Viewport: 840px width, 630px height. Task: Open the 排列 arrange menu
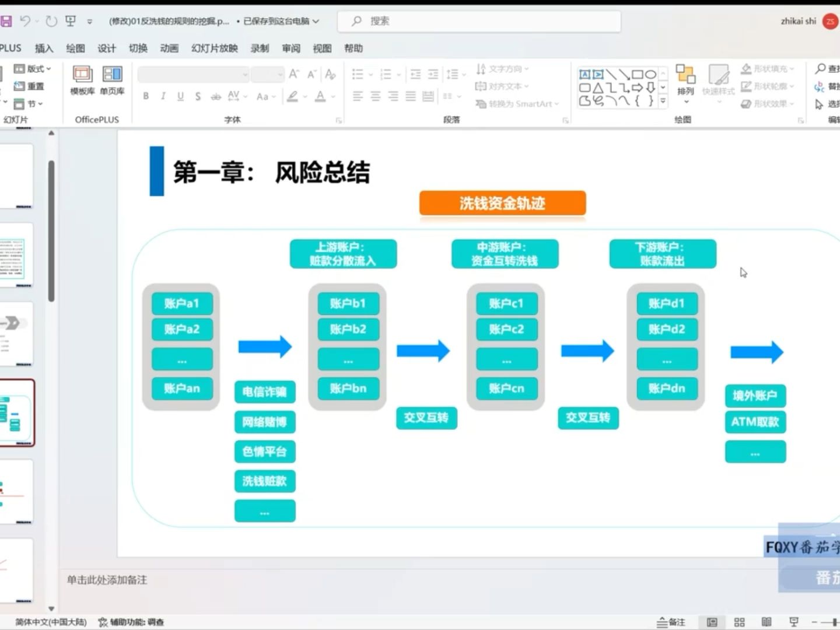click(x=685, y=83)
